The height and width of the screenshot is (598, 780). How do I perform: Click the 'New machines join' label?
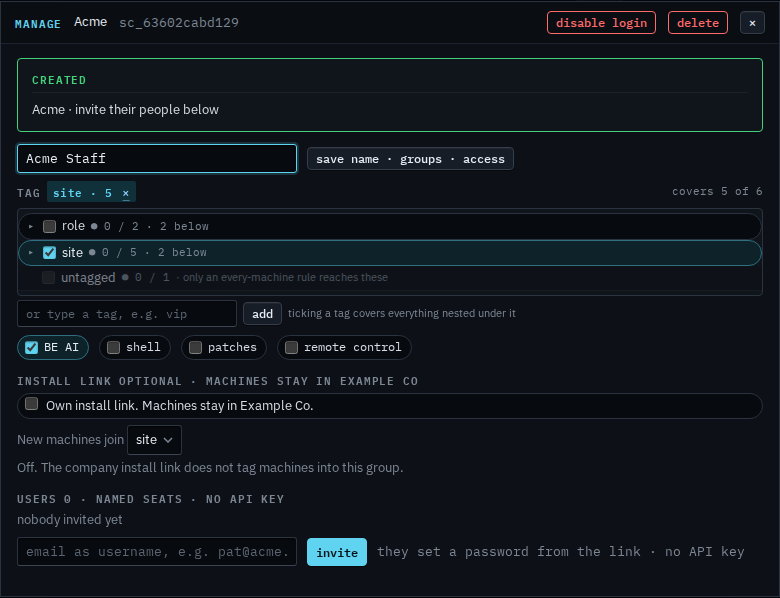pos(71,440)
